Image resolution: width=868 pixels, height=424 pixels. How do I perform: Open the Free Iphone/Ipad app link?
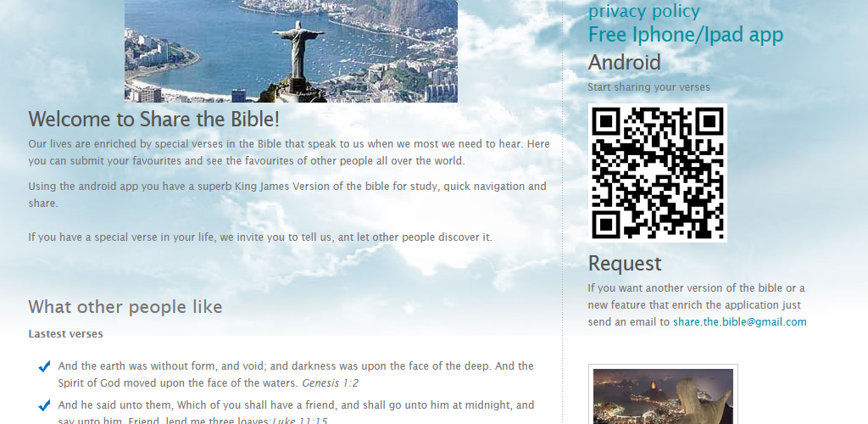click(685, 34)
